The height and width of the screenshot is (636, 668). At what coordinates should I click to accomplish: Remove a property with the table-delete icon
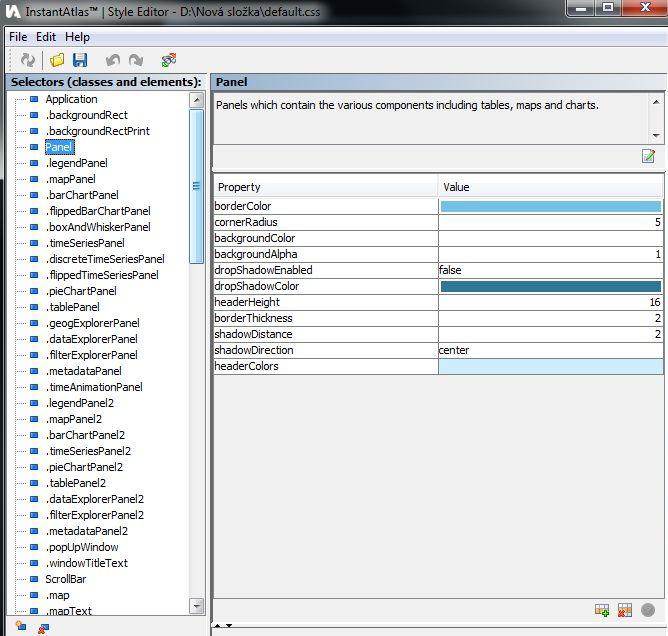pos(625,610)
